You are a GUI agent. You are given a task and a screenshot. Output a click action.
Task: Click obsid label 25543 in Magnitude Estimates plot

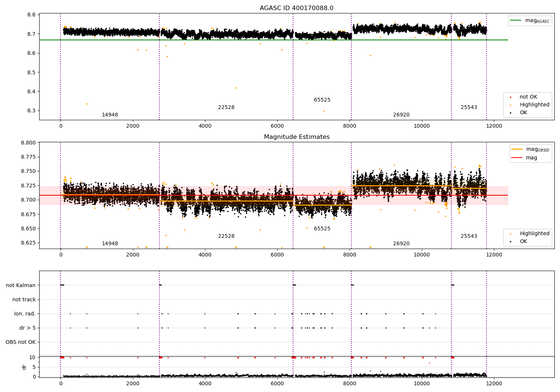pyautogui.click(x=469, y=236)
